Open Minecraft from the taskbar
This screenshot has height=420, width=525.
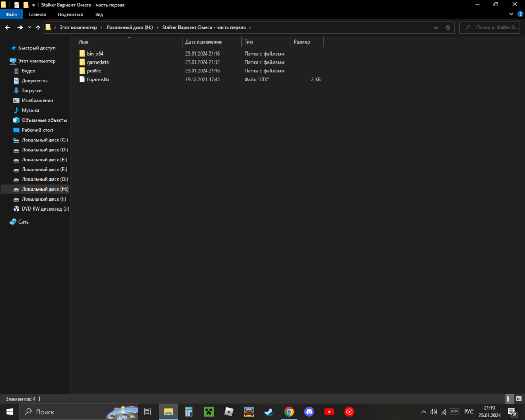pos(208,412)
